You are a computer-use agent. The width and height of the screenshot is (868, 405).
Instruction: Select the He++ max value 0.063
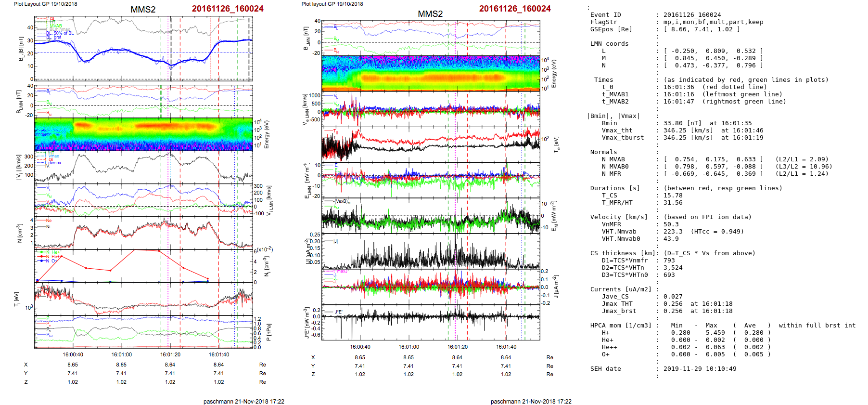pyautogui.click(x=715, y=347)
